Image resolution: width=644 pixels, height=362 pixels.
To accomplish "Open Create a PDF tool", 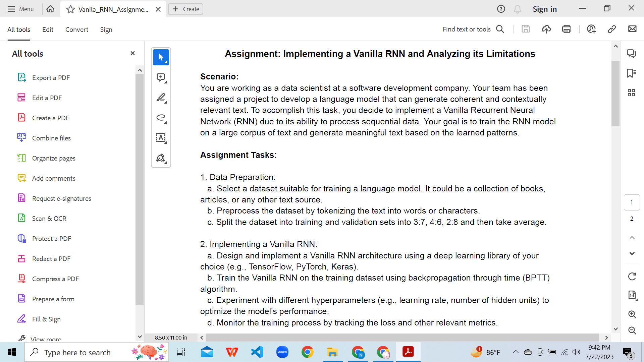I will (x=43, y=118).
